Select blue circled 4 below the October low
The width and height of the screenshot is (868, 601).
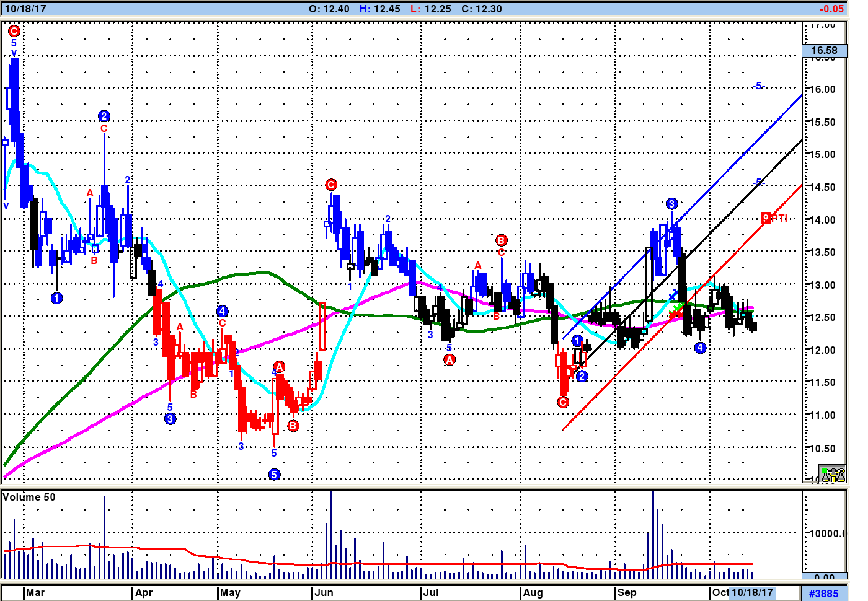pyautogui.click(x=700, y=348)
